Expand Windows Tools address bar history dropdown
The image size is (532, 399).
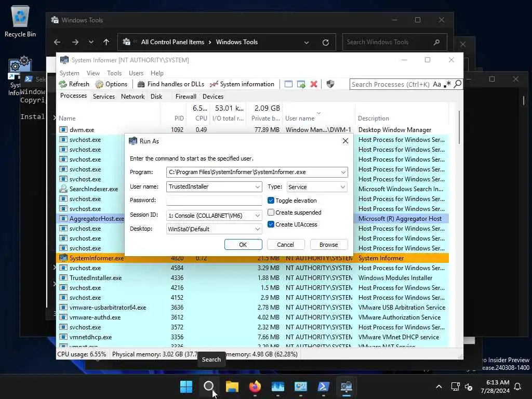click(307, 43)
